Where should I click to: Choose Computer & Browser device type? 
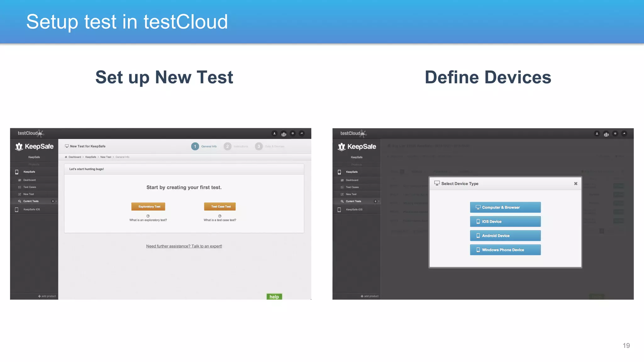point(505,207)
